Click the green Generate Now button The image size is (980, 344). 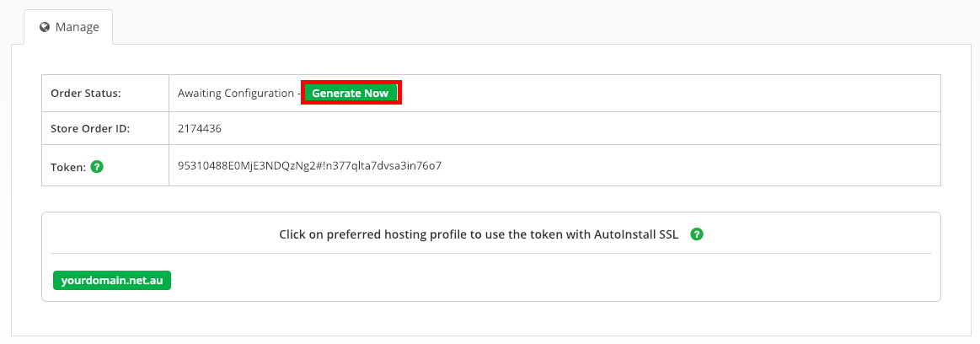coord(351,94)
